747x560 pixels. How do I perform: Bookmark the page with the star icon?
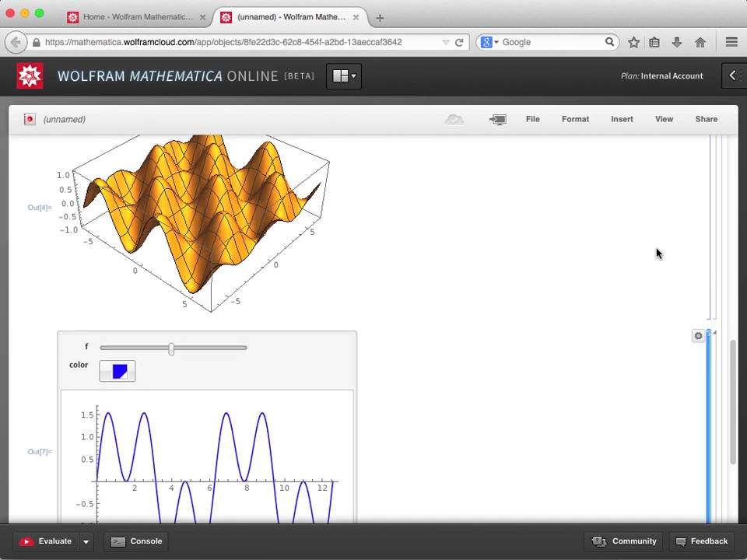click(x=634, y=42)
